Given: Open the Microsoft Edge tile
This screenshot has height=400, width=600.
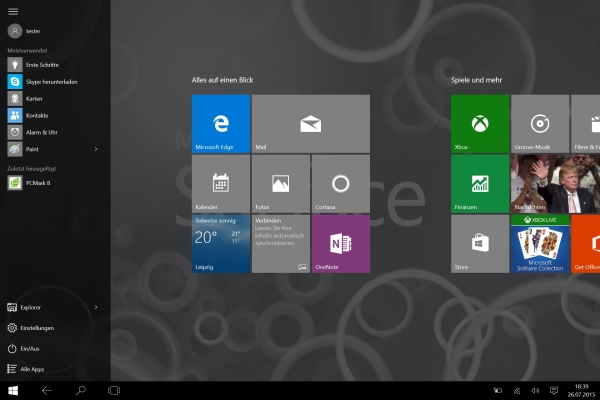Looking at the screenshot, I should [x=221, y=124].
